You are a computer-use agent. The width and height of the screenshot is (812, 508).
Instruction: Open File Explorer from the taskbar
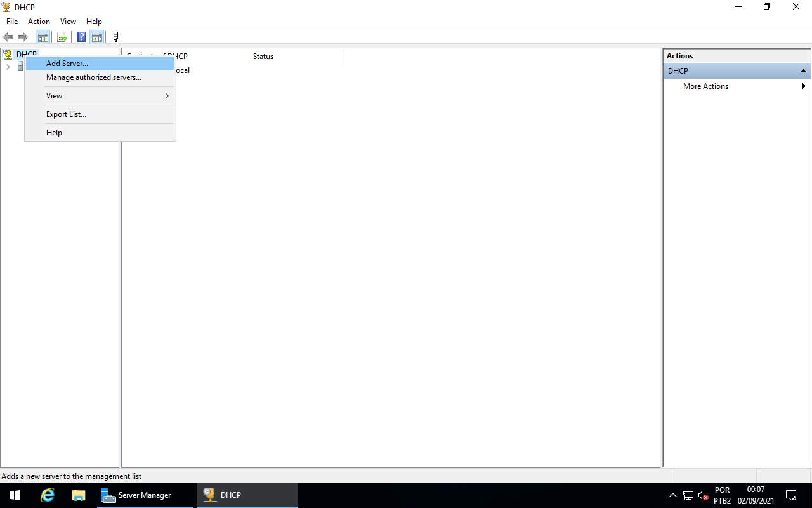pos(78,495)
